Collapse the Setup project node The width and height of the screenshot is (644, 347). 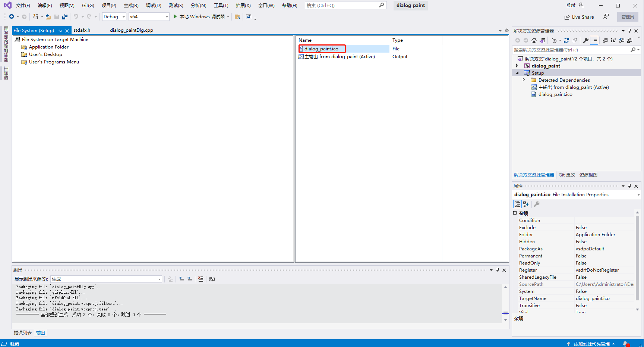click(517, 73)
